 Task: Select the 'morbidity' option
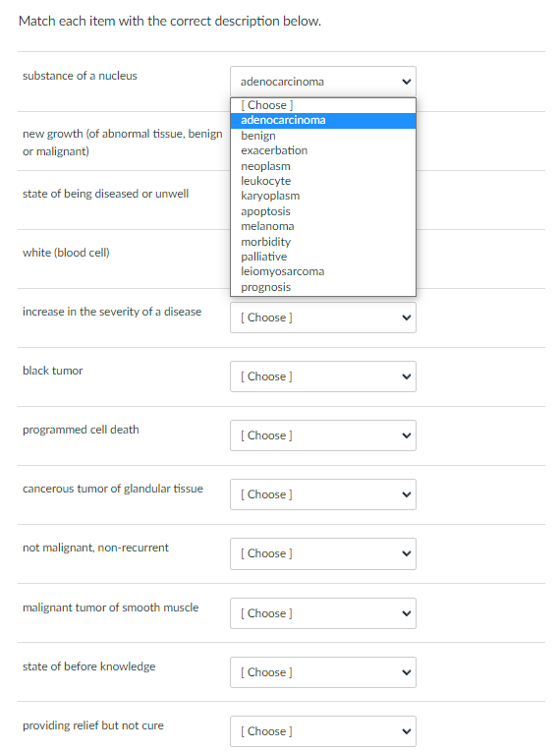(x=322, y=241)
